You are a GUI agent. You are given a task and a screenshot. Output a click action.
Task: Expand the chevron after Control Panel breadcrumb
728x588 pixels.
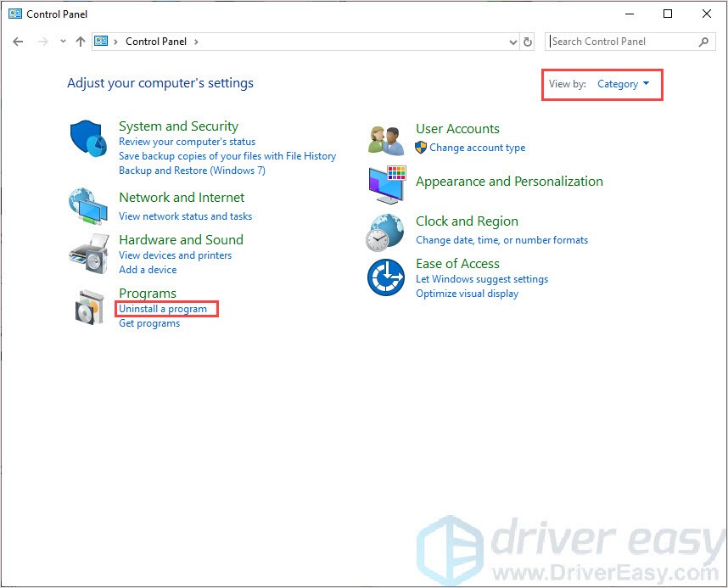196,42
